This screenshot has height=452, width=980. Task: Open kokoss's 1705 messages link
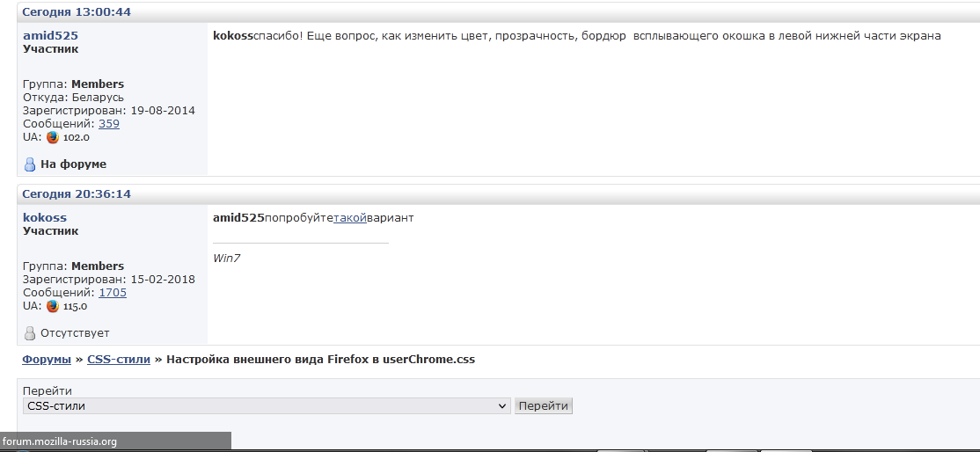[x=113, y=293]
